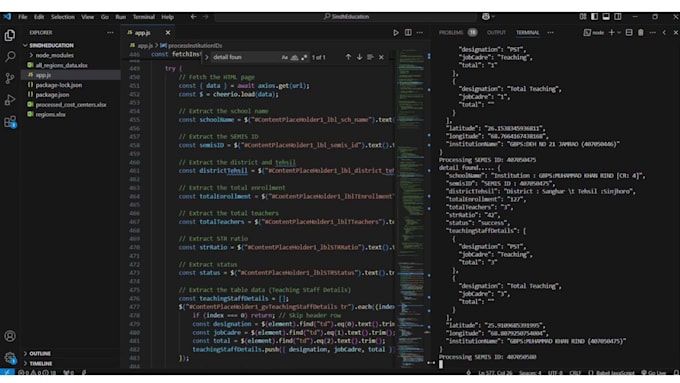Open the Explorer view in activity bar
The width and height of the screenshot is (680, 383).
10,35
